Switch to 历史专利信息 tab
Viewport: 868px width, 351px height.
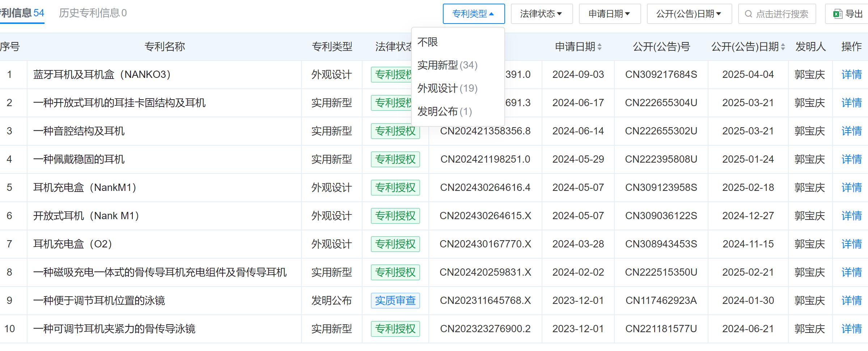tap(93, 13)
